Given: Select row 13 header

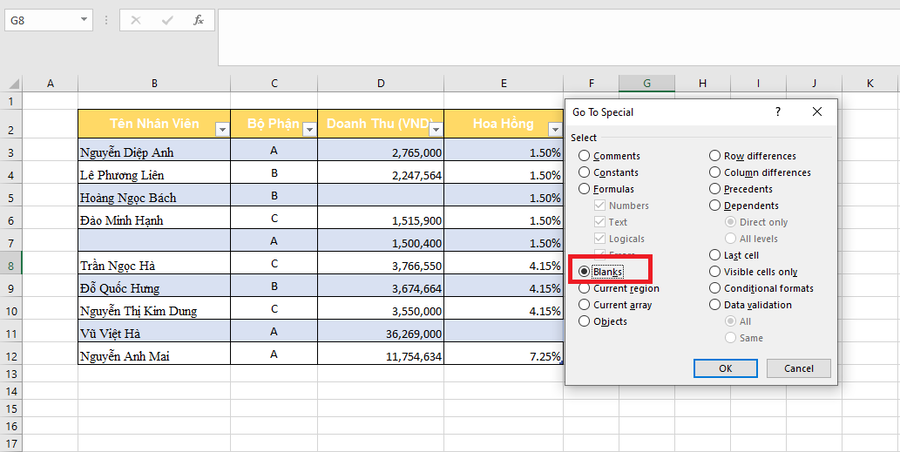Looking at the screenshot, I should click(11, 374).
